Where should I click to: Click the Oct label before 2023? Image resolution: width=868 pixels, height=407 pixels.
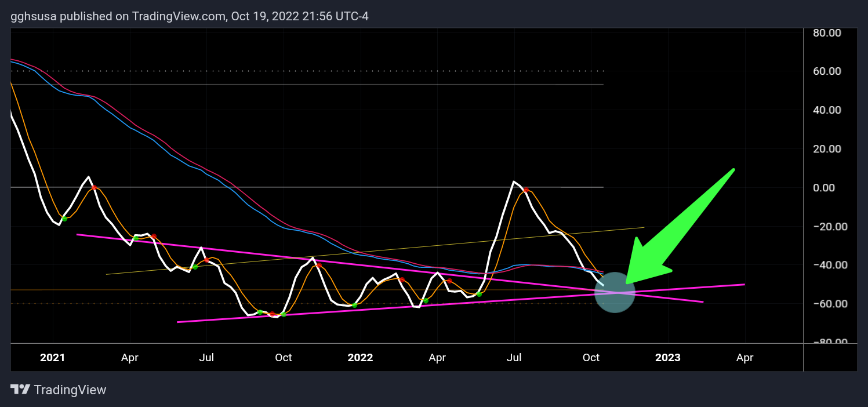591,358
